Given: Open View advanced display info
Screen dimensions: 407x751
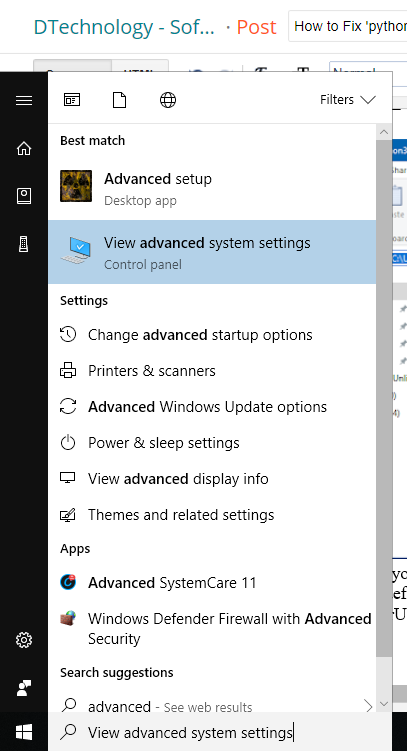Looking at the screenshot, I should [x=212, y=478].
